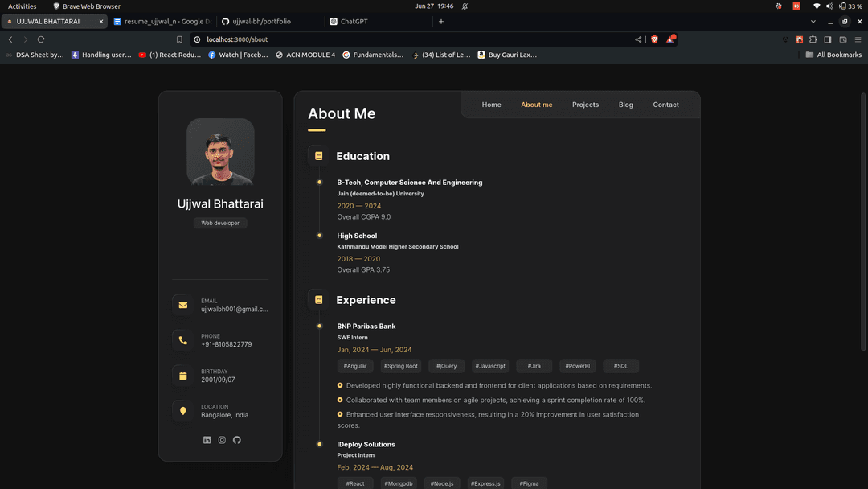Navigate to Home in navbar
Screen dimensions: 868x489
pyautogui.click(x=492, y=105)
